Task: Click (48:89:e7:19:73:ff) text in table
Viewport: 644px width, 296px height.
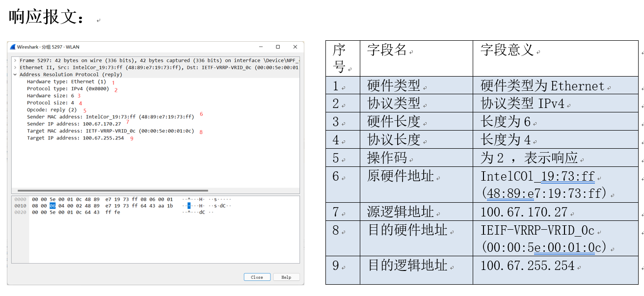Action: [544, 193]
